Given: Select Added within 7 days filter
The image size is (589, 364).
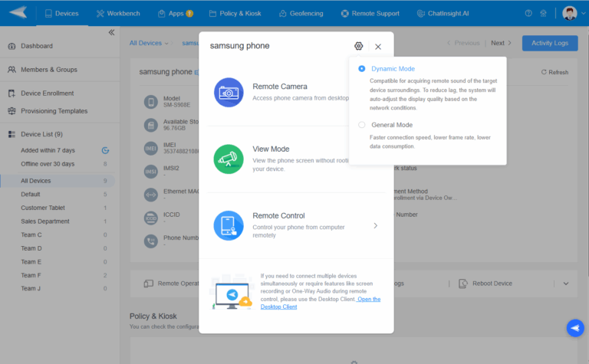Looking at the screenshot, I should [48, 150].
